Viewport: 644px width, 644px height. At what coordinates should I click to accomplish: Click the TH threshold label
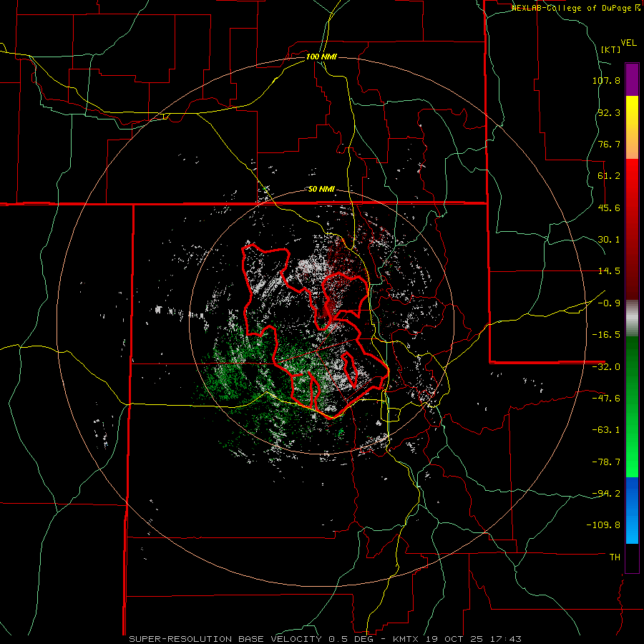(615, 557)
